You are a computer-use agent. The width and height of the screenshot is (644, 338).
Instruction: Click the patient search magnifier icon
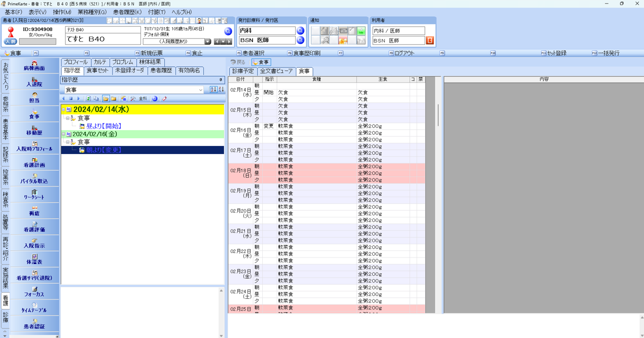228,31
